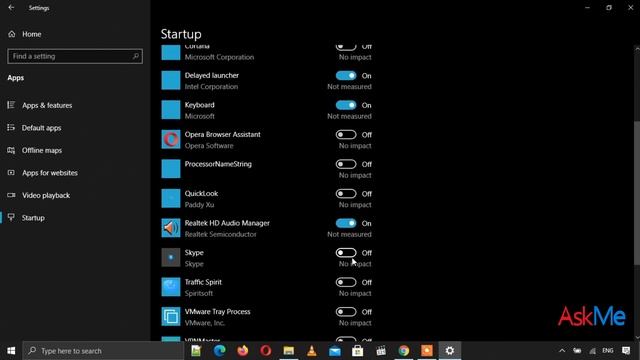Click the Opera Browser Assistant app icon
Screen dimensions: 640x360
pyautogui.click(x=171, y=139)
